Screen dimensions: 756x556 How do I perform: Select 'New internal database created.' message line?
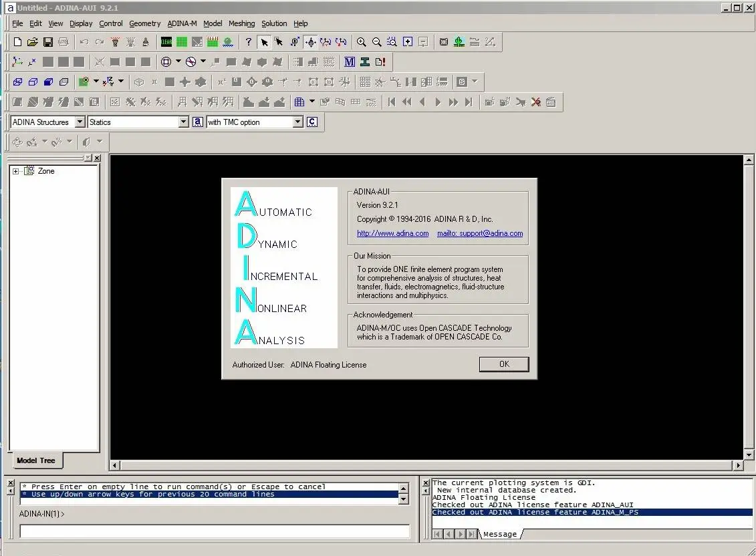[506, 490]
